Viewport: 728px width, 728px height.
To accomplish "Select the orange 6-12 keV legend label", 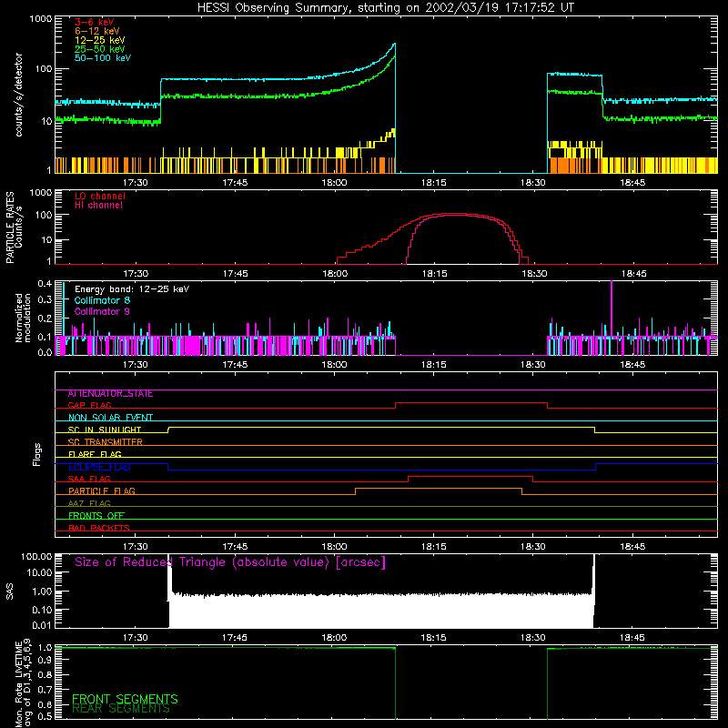I will (x=97, y=31).
